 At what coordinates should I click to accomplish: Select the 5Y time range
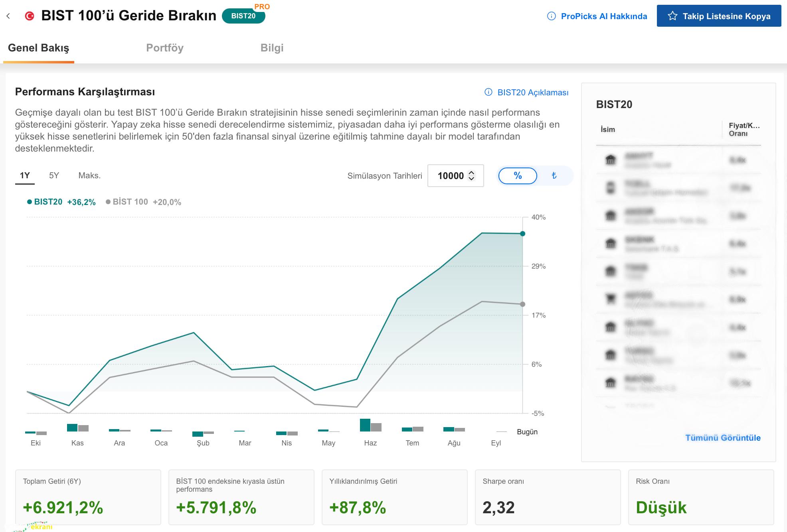pyautogui.click(x=54, y=175)
